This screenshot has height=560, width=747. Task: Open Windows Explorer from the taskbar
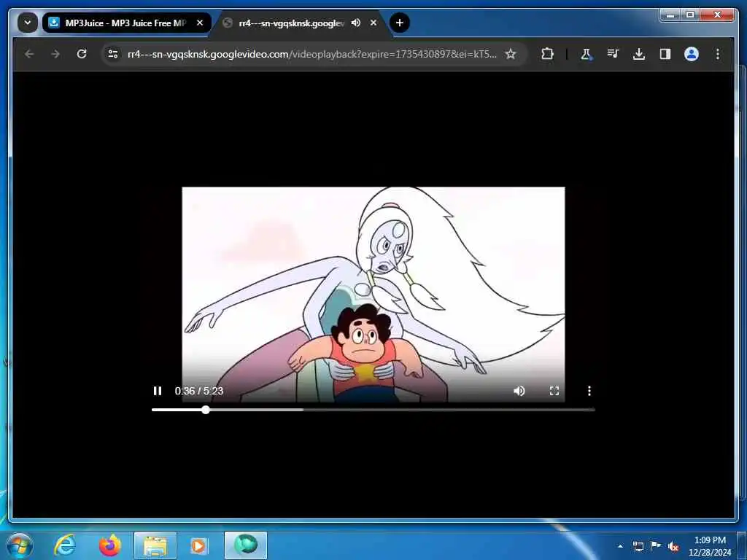point(155,545)
